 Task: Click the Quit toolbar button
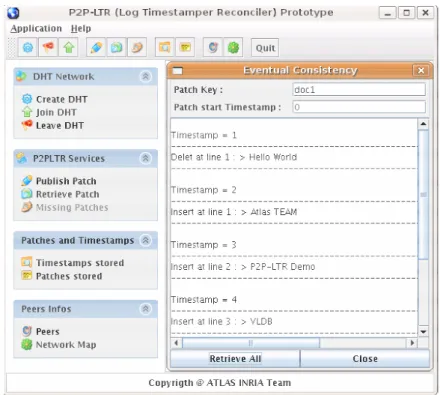pyautogui.click(x=265, y=48)
